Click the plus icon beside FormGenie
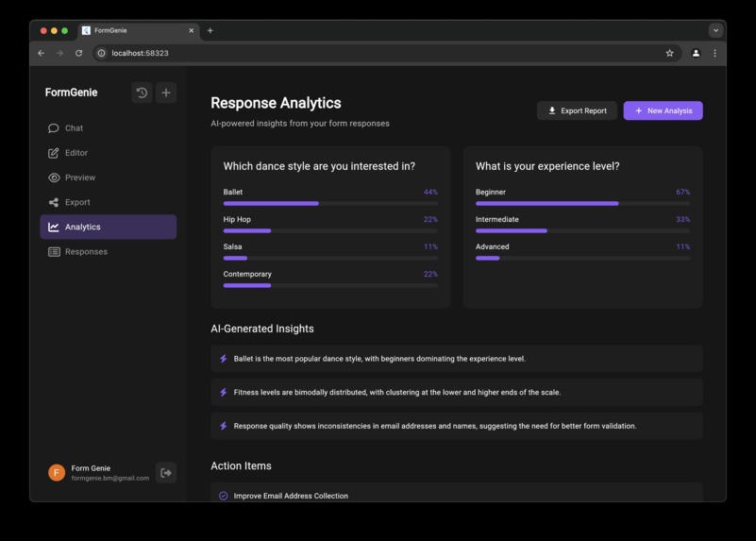756x541 pixels. (x=166, y=93)
